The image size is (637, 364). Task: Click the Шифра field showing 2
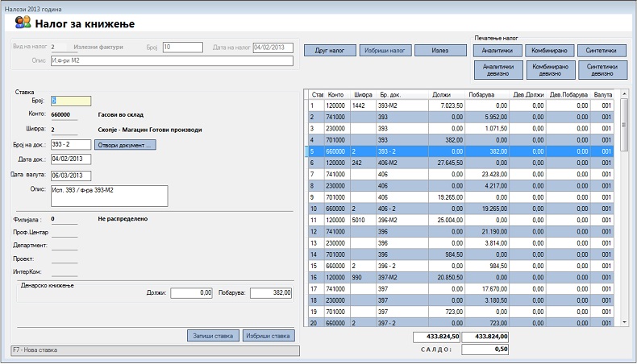[65, 130]
